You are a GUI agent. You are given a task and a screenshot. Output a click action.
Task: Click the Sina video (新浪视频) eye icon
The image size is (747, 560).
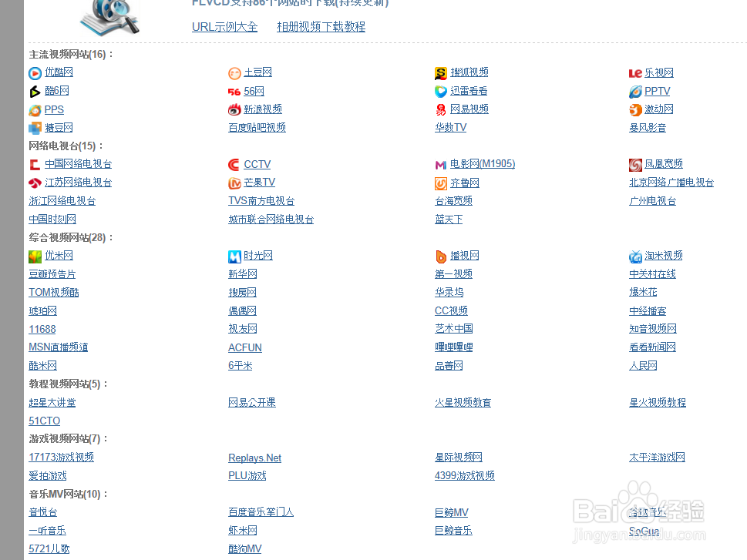pos(234,110)
